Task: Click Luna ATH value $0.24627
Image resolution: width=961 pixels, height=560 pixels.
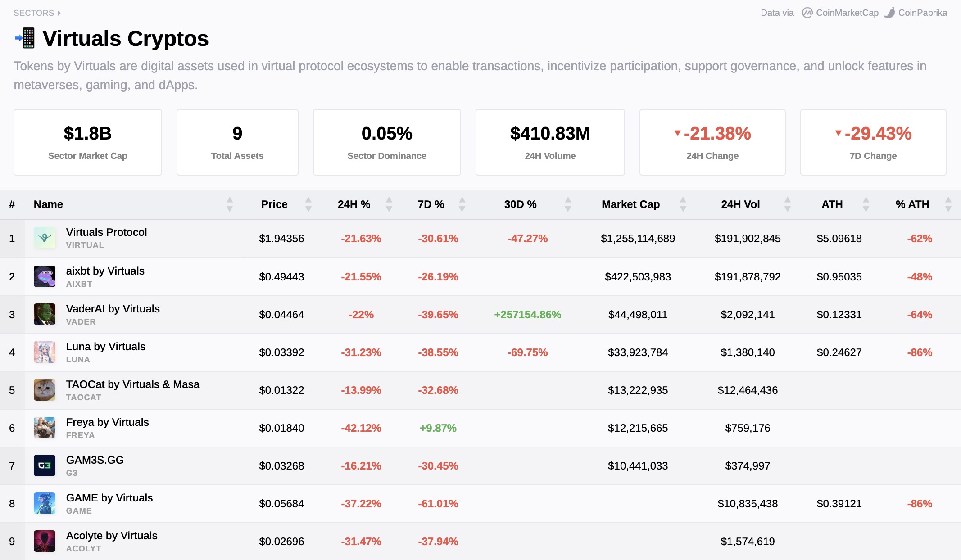Action: click(x=839, y=352)
